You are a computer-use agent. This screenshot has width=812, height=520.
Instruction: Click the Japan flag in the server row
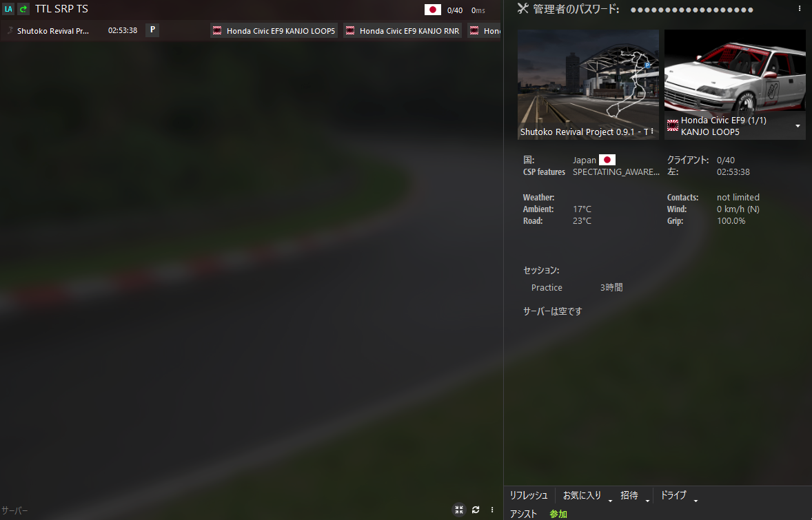(432, 10)
